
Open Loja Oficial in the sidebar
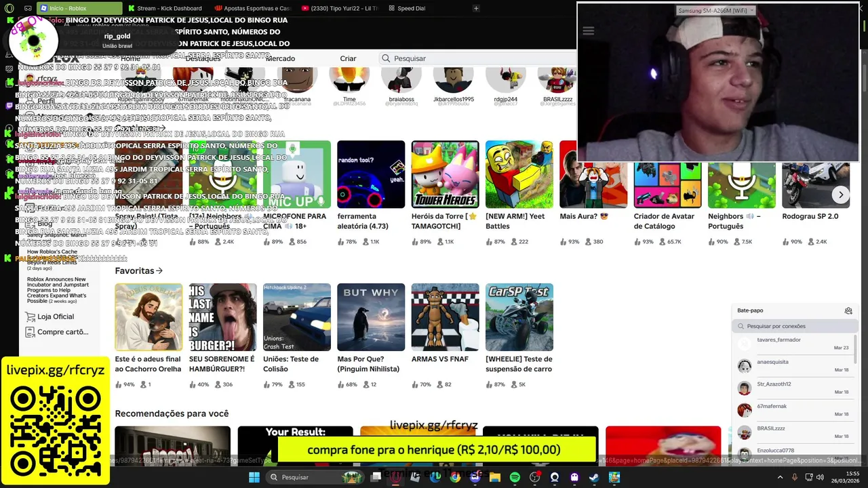(x=56, y=317)
